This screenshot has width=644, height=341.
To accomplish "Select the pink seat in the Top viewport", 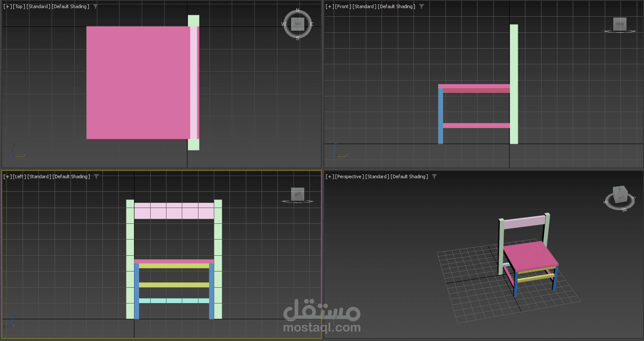I will coord(138,83).
